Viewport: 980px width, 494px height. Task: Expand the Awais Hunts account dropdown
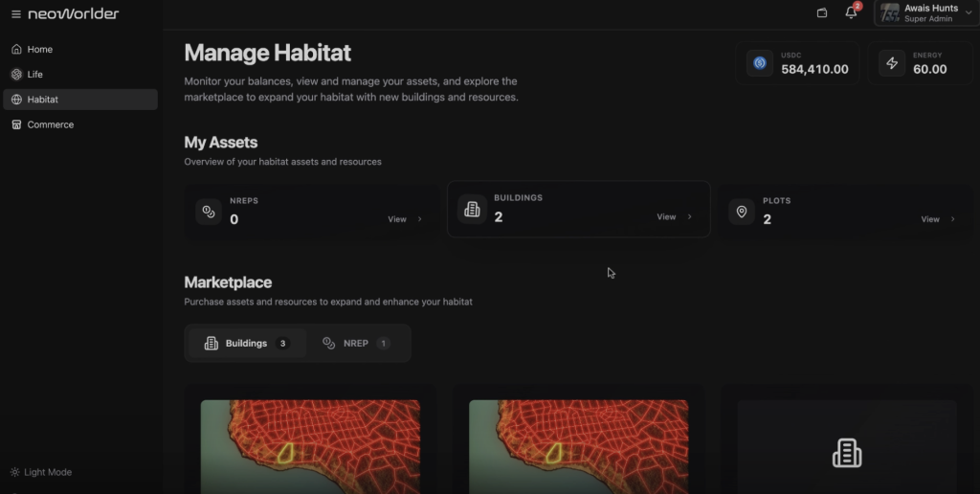[969, 13]
